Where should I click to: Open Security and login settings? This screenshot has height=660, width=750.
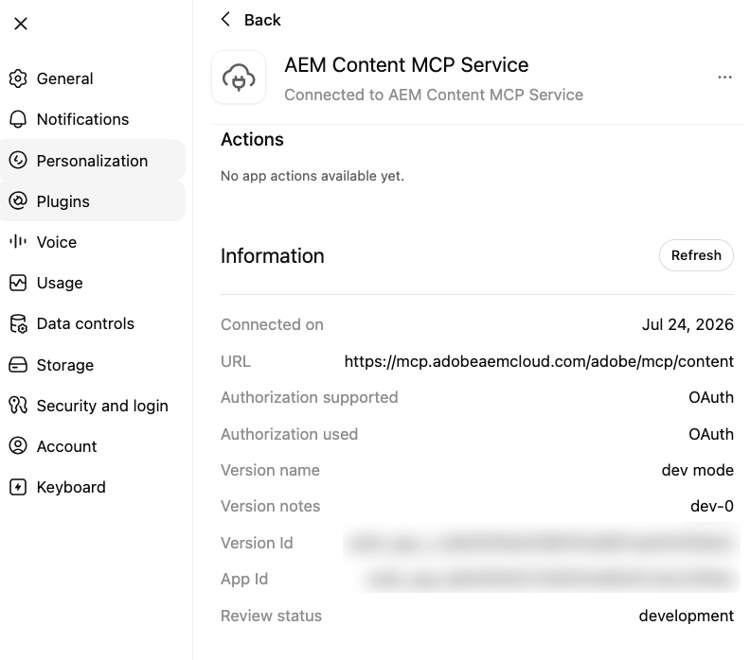click(x=93, y=406)
